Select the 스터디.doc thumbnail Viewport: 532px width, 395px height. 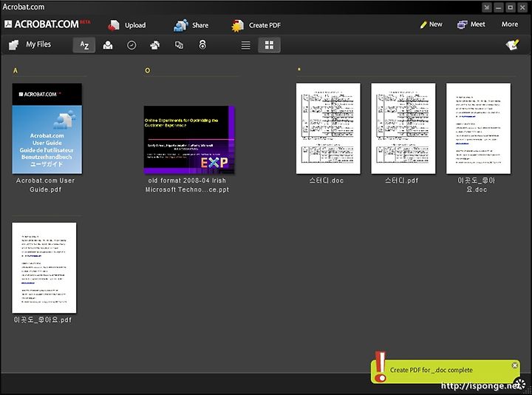[328, 129]
